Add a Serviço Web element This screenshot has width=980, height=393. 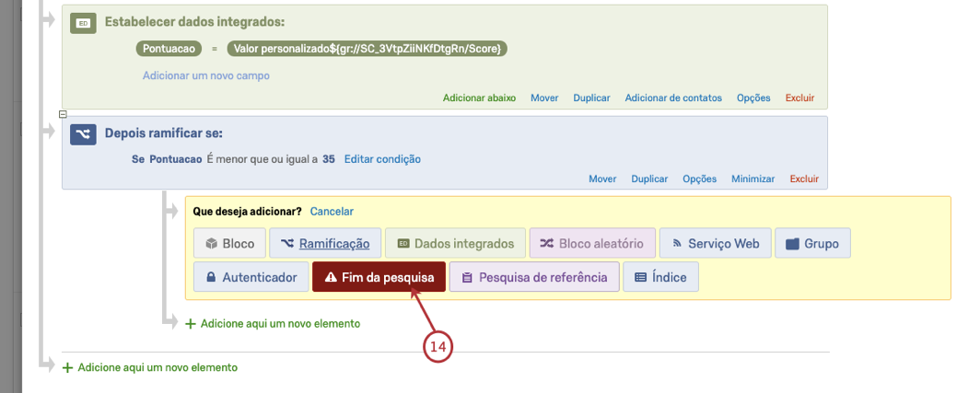[x=715, y=243]
